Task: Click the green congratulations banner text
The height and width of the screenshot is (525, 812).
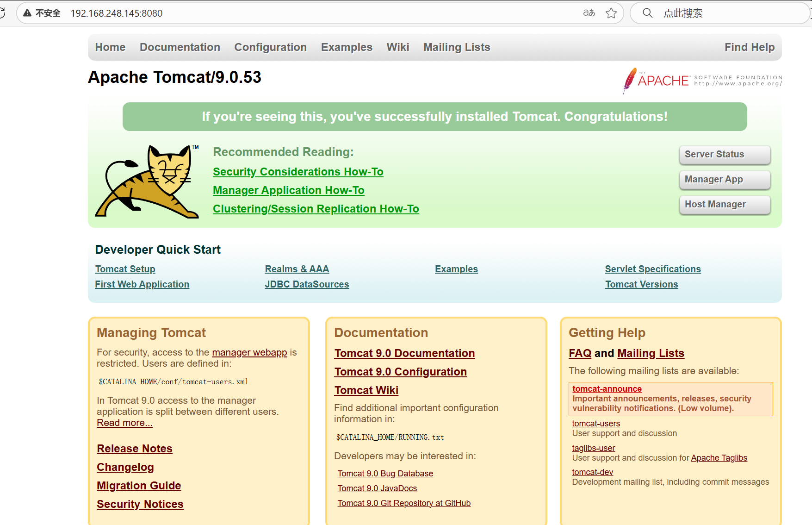Action: (x=435, y=117)
